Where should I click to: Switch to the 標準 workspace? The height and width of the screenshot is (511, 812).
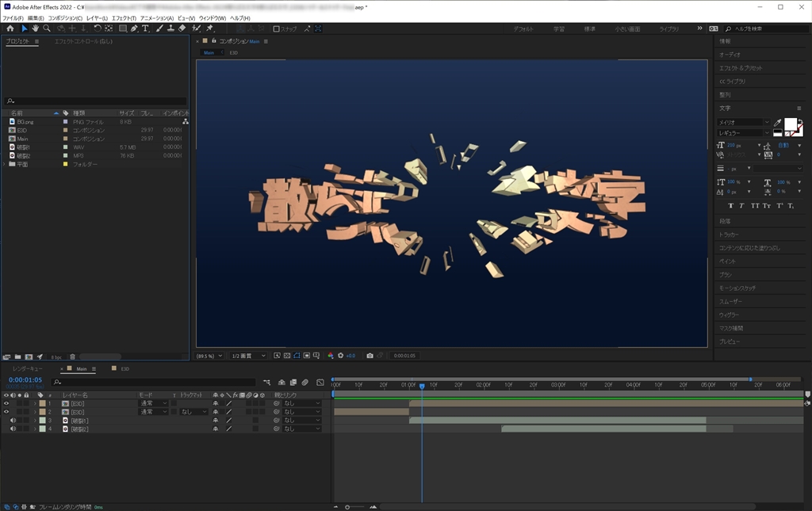click(x=589, y=29)
